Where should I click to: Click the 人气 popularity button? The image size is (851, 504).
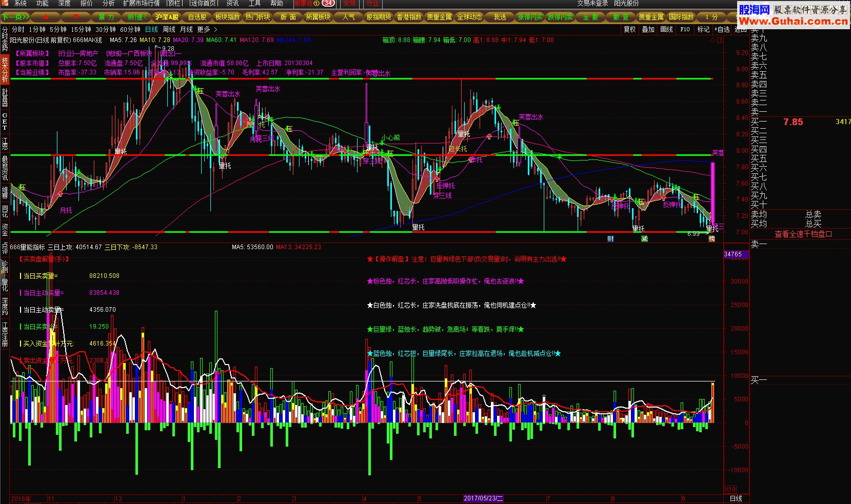(348, 17)
